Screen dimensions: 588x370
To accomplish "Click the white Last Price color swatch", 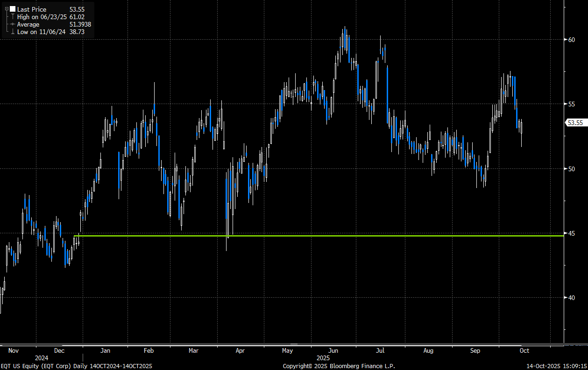I will click(x=12, y=9).
